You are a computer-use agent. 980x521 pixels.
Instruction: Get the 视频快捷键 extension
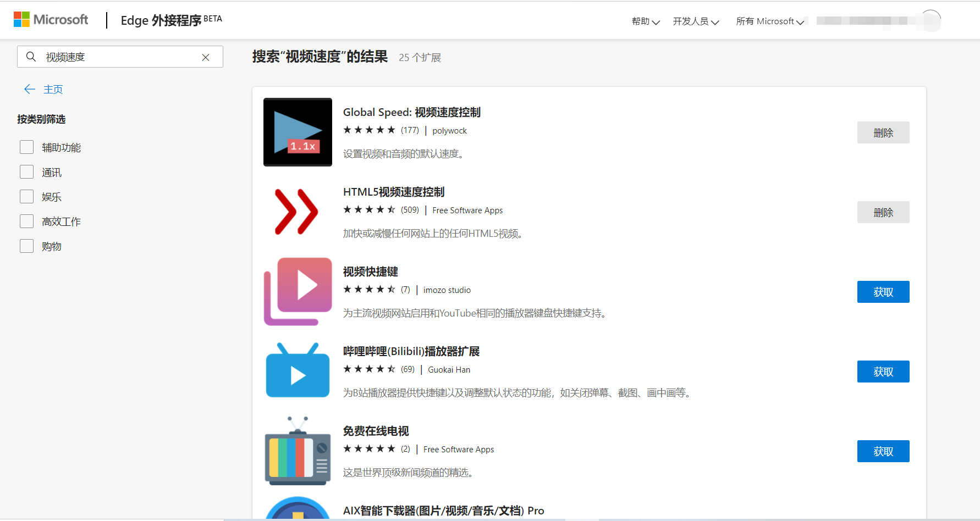pyautogui.click(x=883, y=292)
